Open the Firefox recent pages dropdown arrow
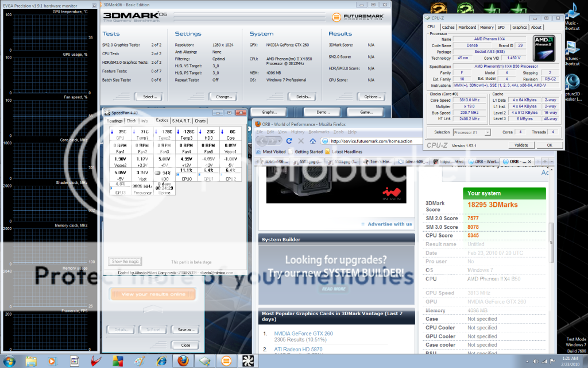 tap(280, 141)
